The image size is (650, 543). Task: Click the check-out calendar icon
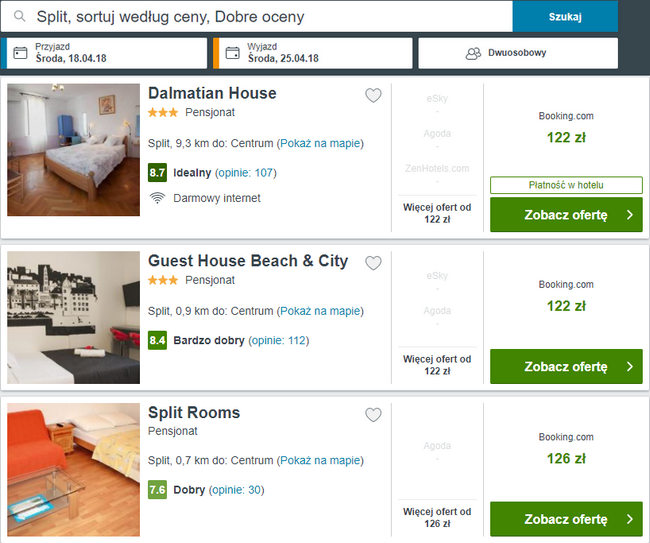[234, 53]
